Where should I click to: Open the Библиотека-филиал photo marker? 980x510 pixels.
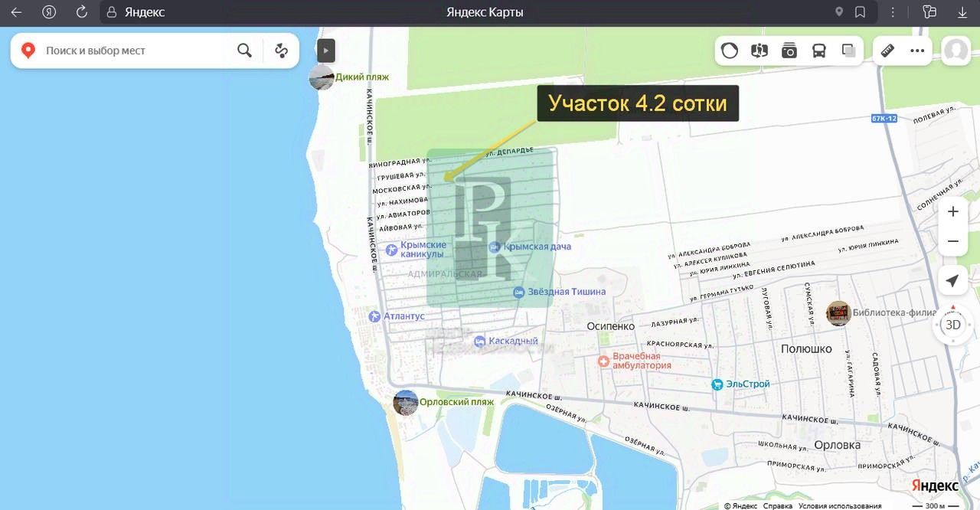[x=838, y=313]
